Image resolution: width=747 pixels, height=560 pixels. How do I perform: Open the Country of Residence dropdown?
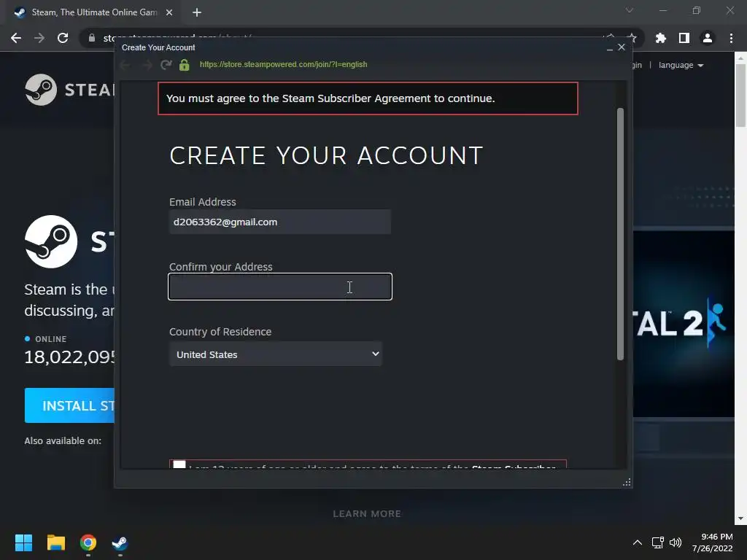tap(276, 354)
